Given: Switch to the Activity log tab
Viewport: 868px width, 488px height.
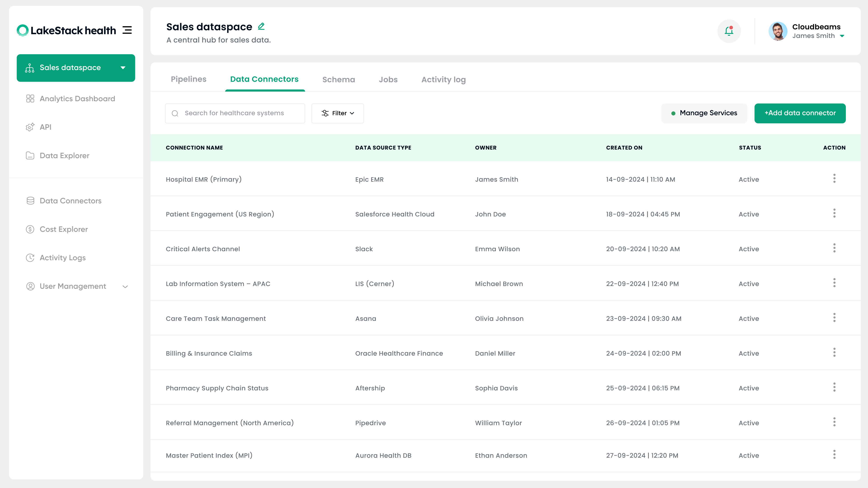Looking at the screenshot, I should point(443,80).
